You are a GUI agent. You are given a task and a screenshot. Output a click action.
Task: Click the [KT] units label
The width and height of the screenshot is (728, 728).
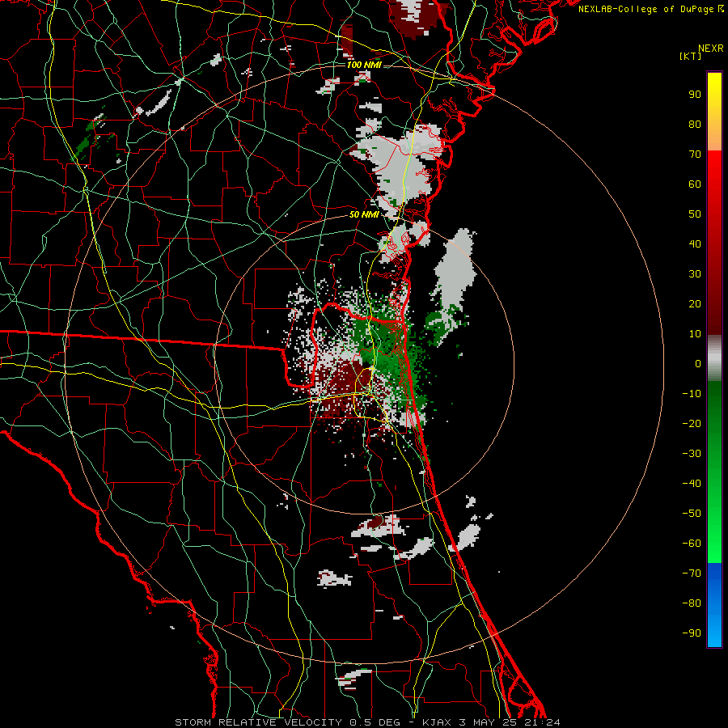point(690,56)
